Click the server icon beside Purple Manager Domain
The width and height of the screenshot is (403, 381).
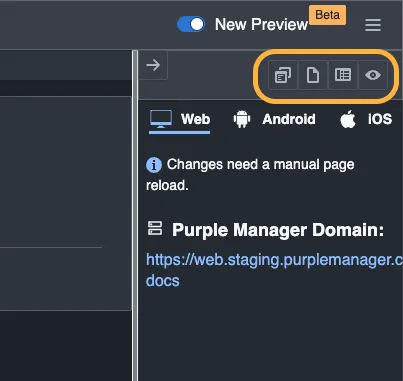pos(155,228)
